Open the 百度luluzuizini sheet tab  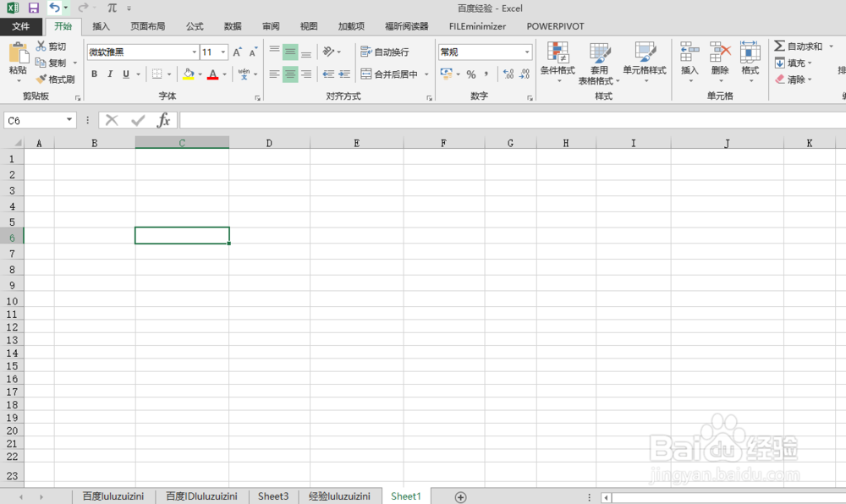pos(113,496)
